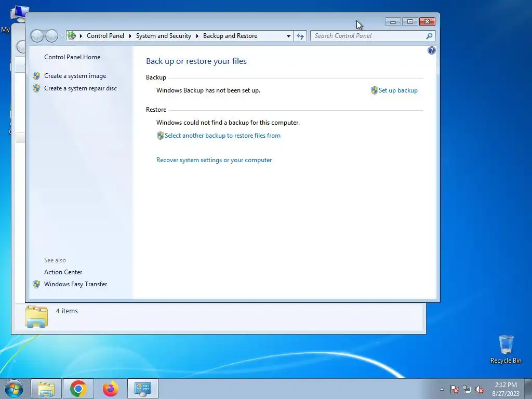The height and width of the screenshot is (399, 532).
Task: Launch Firefox from the taskbar
Action: pos(111,389)
